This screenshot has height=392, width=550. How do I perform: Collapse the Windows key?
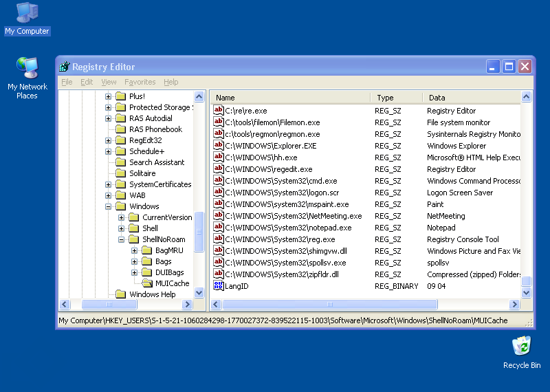click(108, 206)
